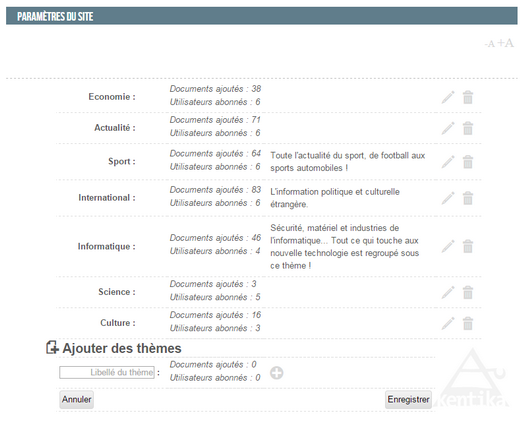Delete the Science theme
Viewport: 523px width, 423px height.
[468, 292]
